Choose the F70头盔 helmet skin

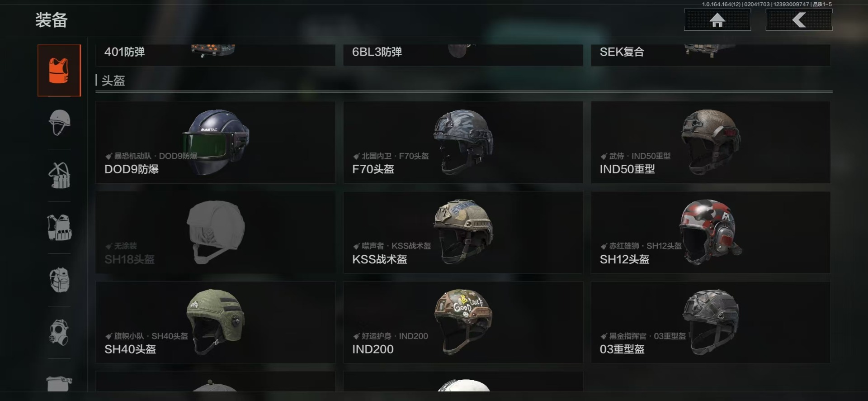click(463, 142)
